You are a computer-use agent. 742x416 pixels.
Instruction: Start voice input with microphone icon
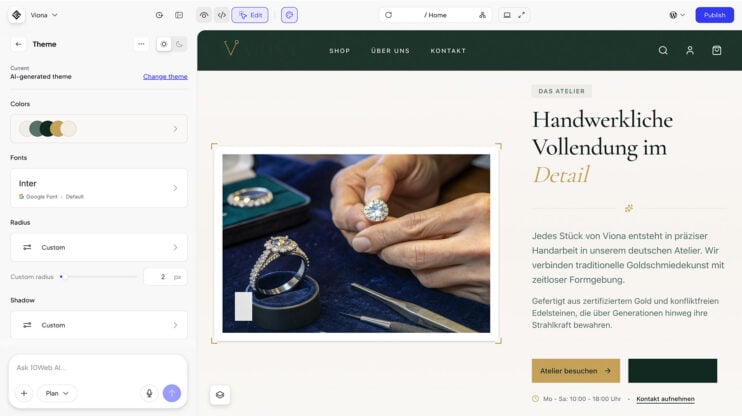(149, 393)
